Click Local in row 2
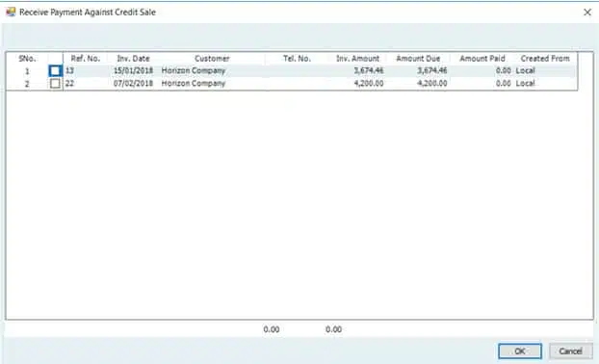This screenshot has height=364, width=599. coord(525,83)
